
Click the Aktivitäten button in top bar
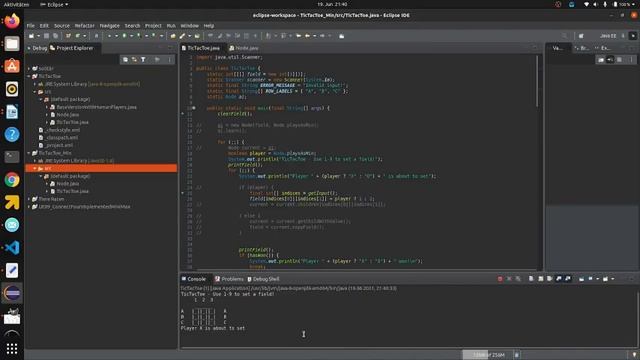(x=16, y=4)
